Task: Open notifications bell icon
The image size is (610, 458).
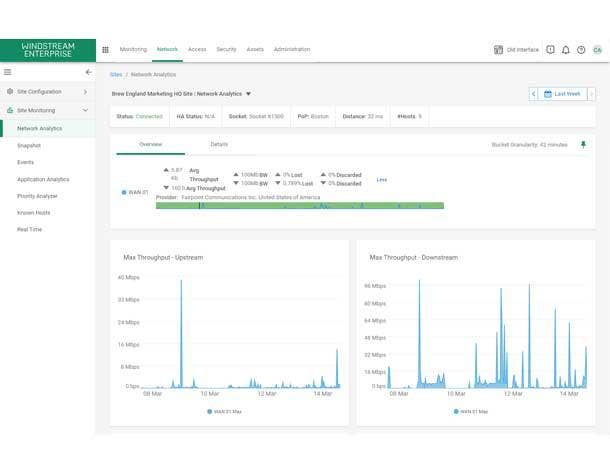Action: tap(566, 50)
